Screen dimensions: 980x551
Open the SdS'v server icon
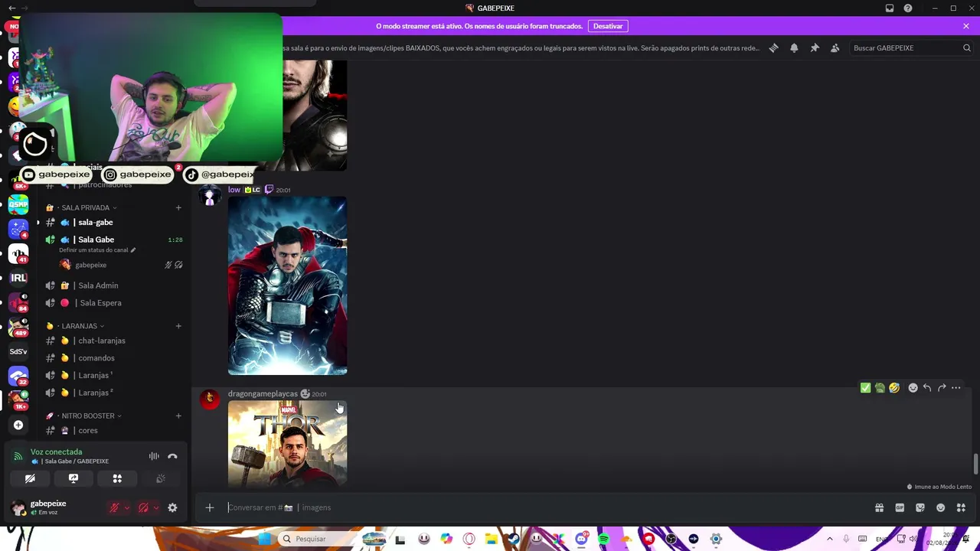coord(18,351)
